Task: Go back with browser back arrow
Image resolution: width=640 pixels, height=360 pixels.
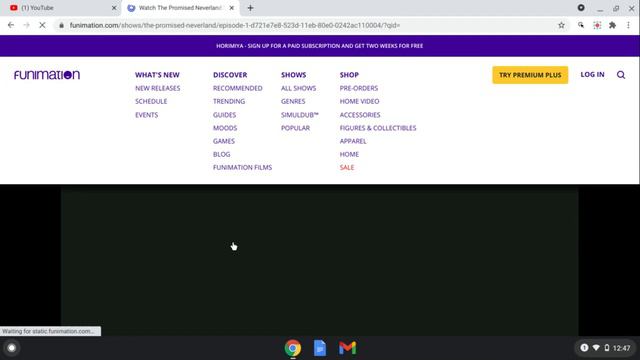Action: click(x=11, y=25)
